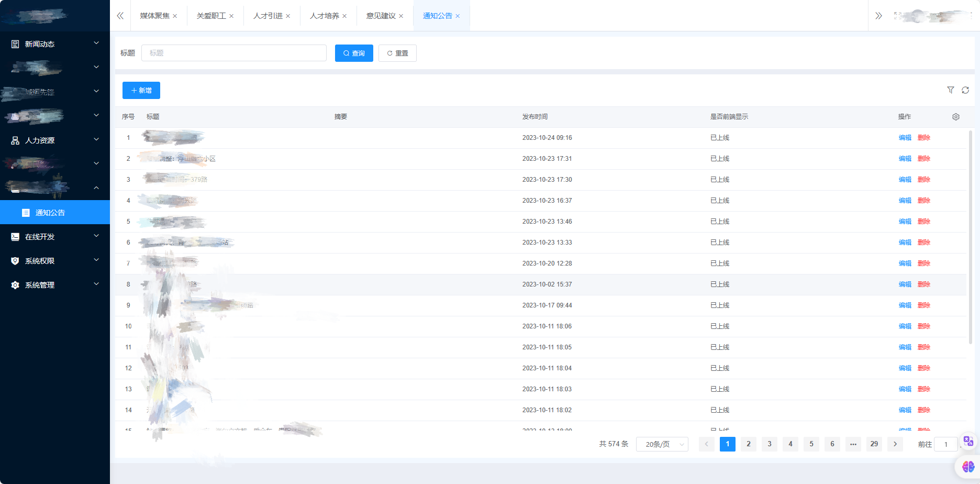Click the filter funnel icon above table
This screenshot has height=484, width=980.
point(951,90)
